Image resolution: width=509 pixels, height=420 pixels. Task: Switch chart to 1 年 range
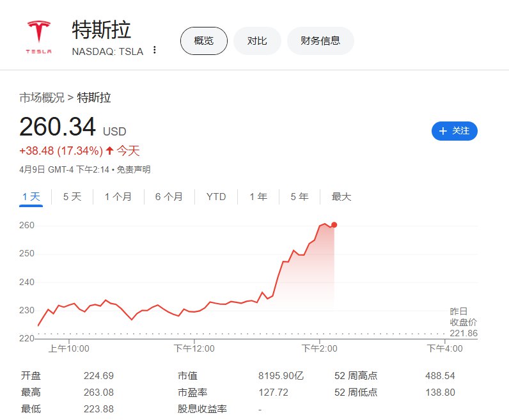pos(258,197)
